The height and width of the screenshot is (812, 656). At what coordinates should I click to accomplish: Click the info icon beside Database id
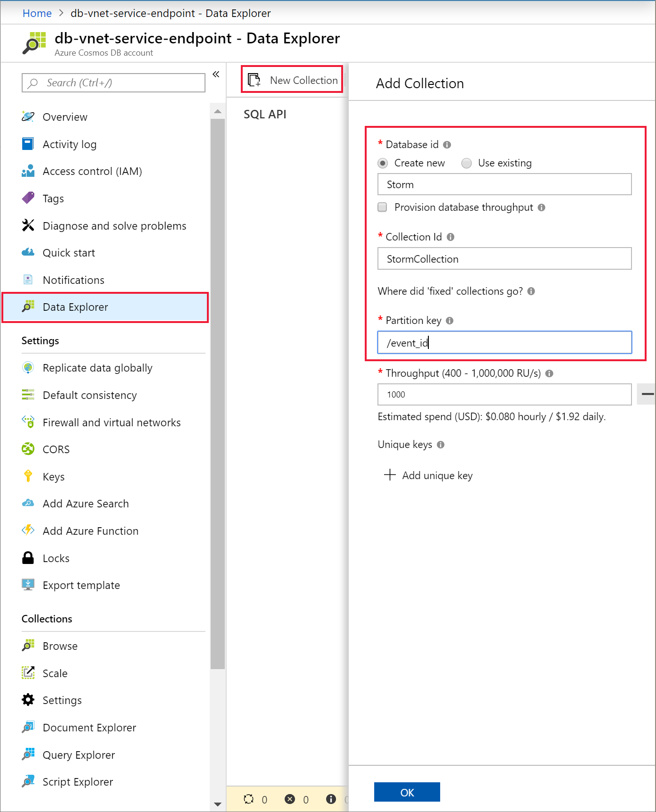(x=447, y=145)
